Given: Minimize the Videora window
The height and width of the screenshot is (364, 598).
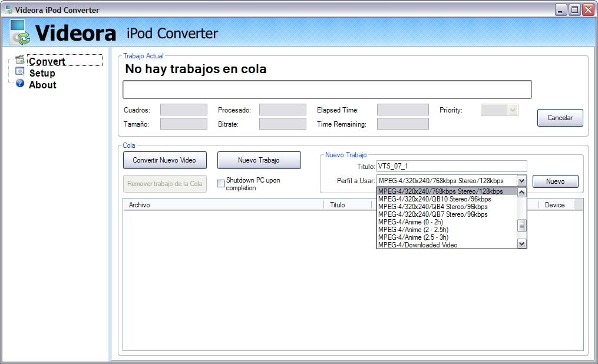Looking at the screenshot, I should [560, 9].
